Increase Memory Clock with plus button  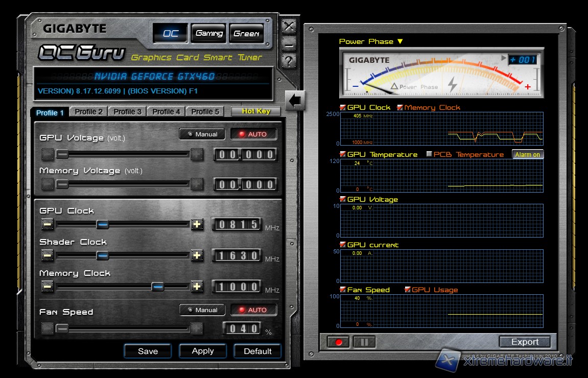tap(197, 287)
